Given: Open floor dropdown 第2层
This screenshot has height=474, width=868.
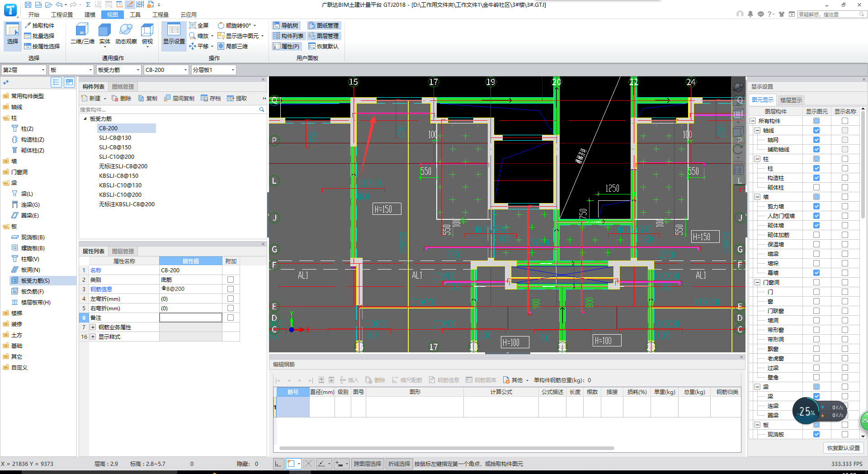Looking at the screenshot, I should [24, 70].
